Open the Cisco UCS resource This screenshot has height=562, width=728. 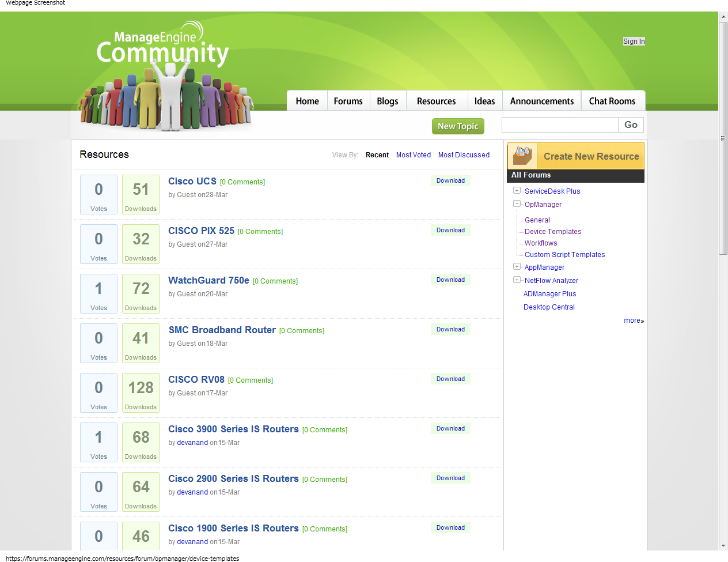192,181
